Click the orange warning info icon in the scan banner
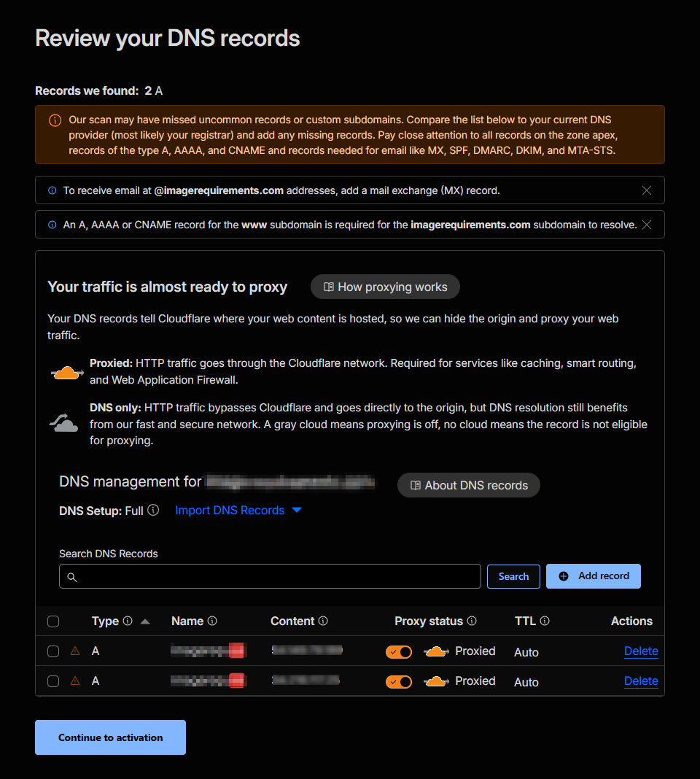This screenshot has width=700, height=779. (55, 120)
